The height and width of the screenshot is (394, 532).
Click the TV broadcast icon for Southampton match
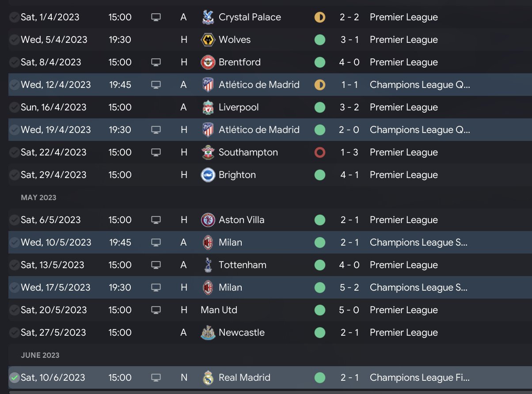[156, 152]
